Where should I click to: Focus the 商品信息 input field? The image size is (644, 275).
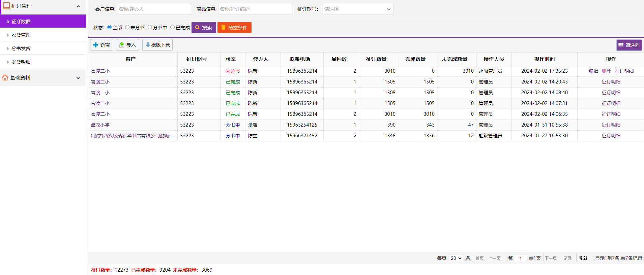[255, 9]
